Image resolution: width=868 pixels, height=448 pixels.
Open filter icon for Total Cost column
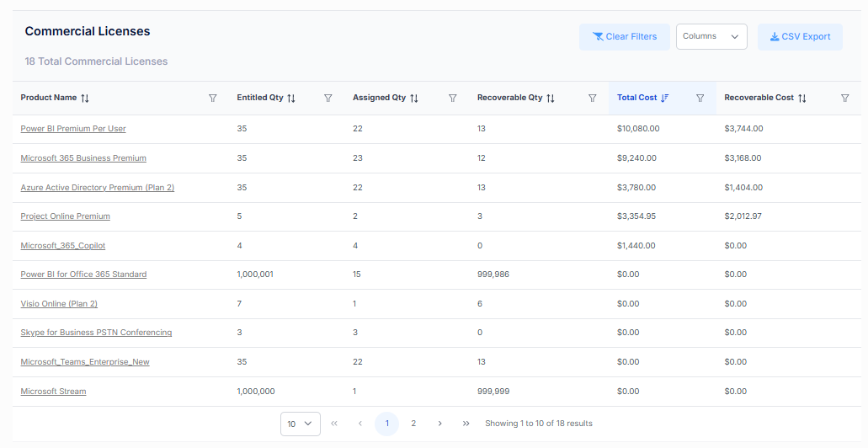point(700,99)
